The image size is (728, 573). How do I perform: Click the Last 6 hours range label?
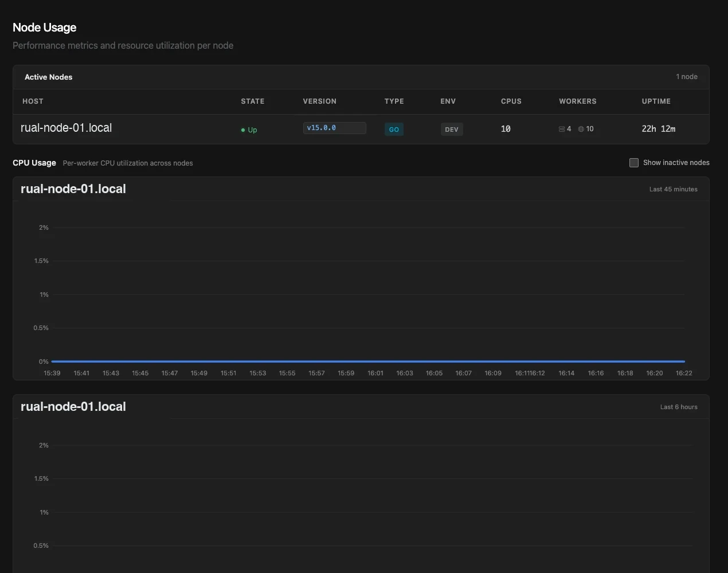679,407
